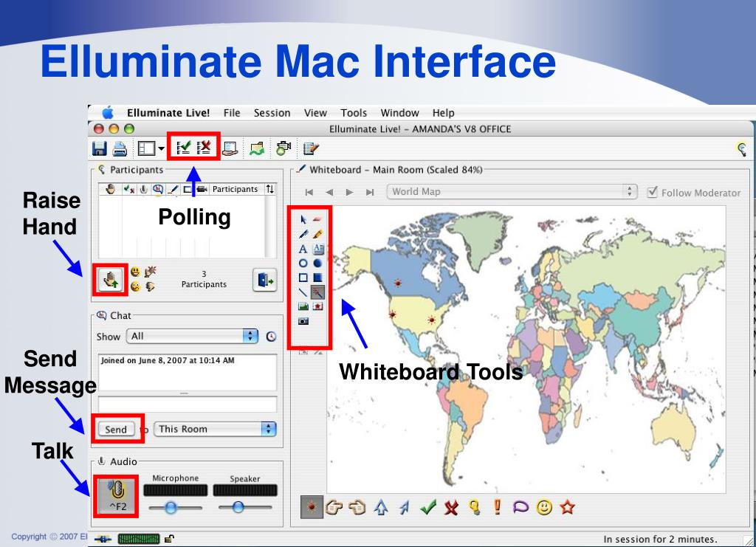
Task: Open the Tools menu
Action: point(354,113)
